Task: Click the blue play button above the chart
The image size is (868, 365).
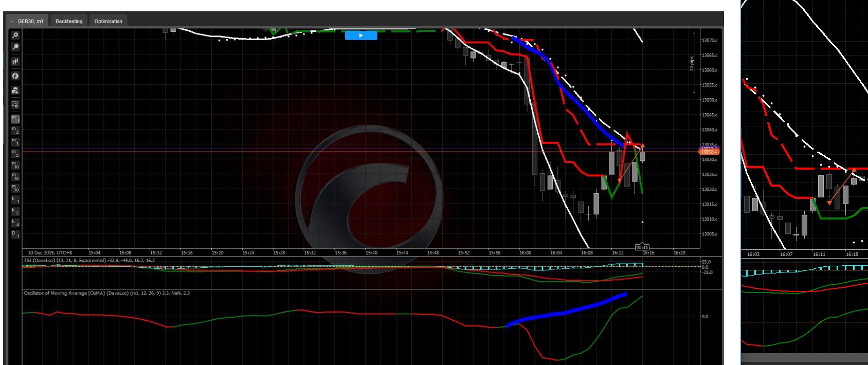Action: [361, 35]
